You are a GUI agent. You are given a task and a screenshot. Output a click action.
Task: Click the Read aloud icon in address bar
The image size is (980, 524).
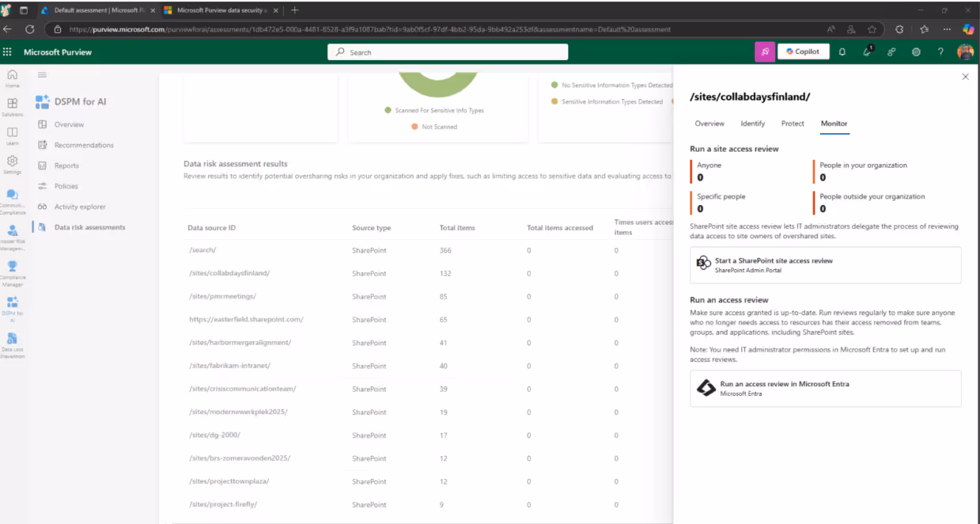(x=831, y=28)
